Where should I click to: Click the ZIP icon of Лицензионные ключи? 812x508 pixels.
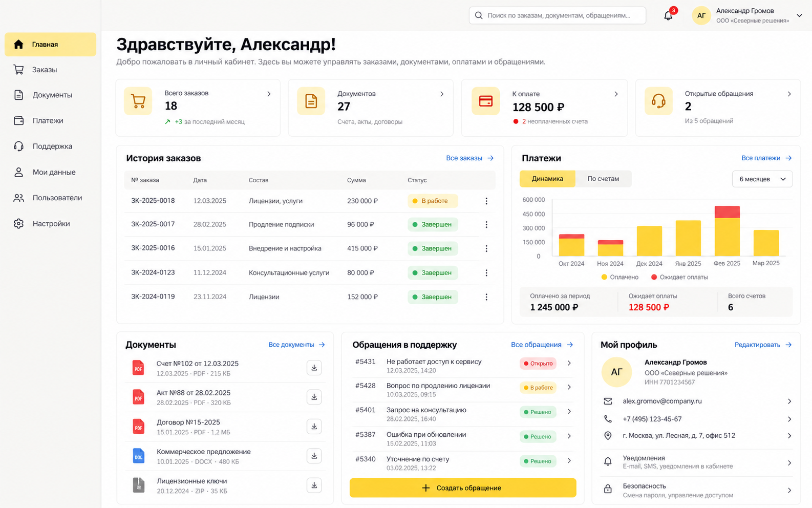tap(138, 485)
